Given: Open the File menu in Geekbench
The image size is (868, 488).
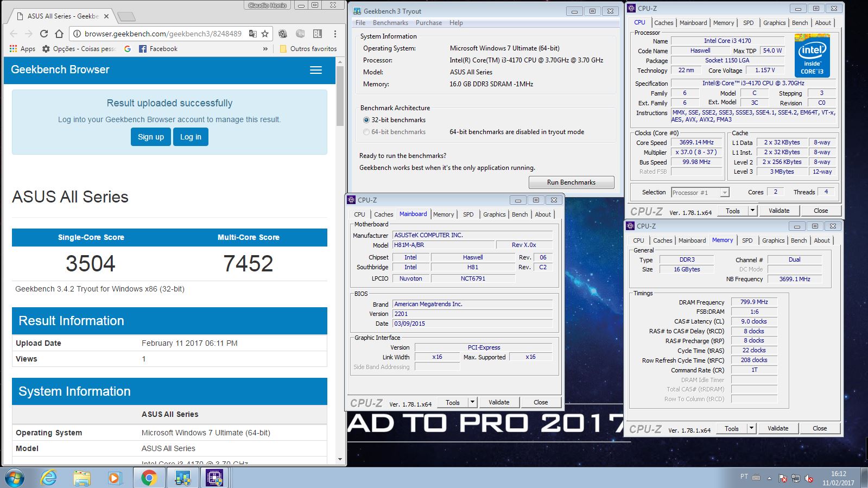Looking at the screenshot, I should tap(360, 23).
